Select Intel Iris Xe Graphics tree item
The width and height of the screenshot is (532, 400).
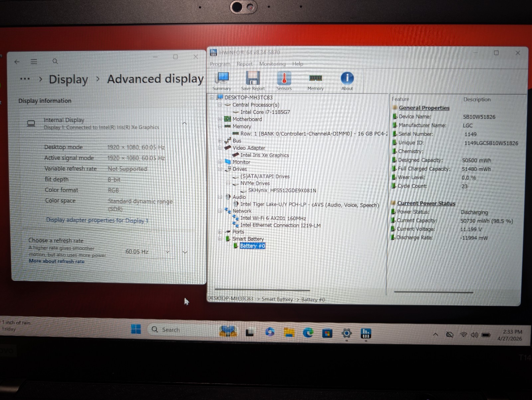264,155
